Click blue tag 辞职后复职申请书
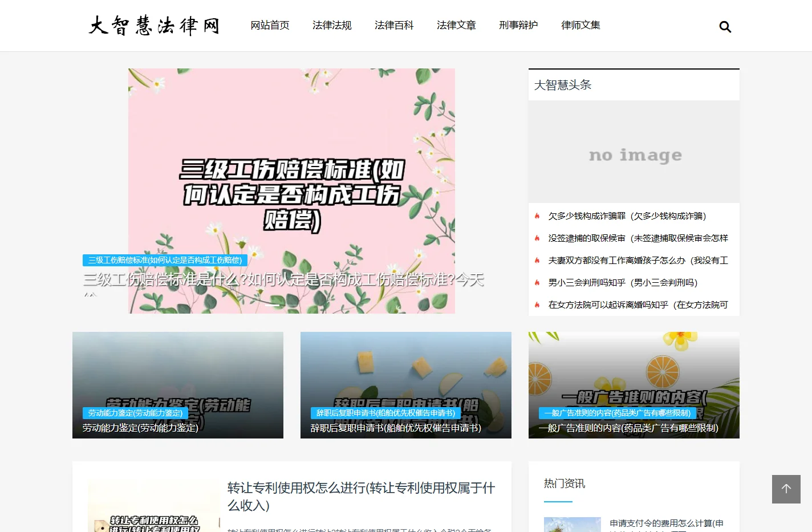 coord(385,413)
